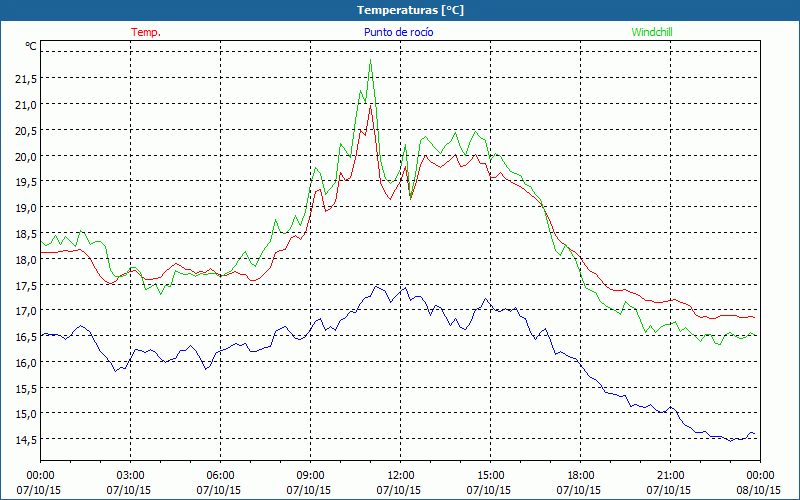Click the 21,0 y-axis value
The width and height of the screenshot is (800, 500).
coord(26,105)
